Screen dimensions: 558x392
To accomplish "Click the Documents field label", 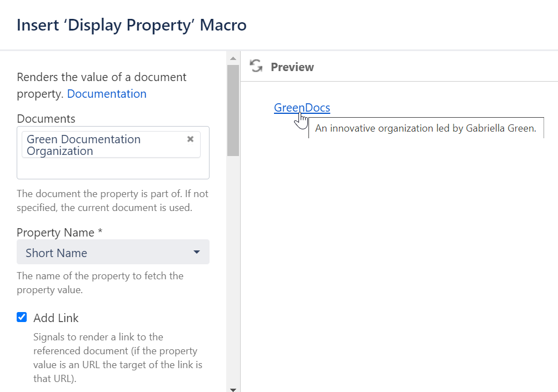I will tap(46, 119).
